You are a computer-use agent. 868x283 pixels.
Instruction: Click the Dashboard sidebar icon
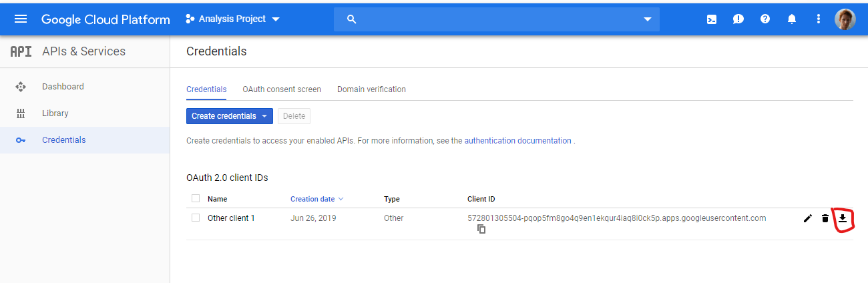point(21,87)
